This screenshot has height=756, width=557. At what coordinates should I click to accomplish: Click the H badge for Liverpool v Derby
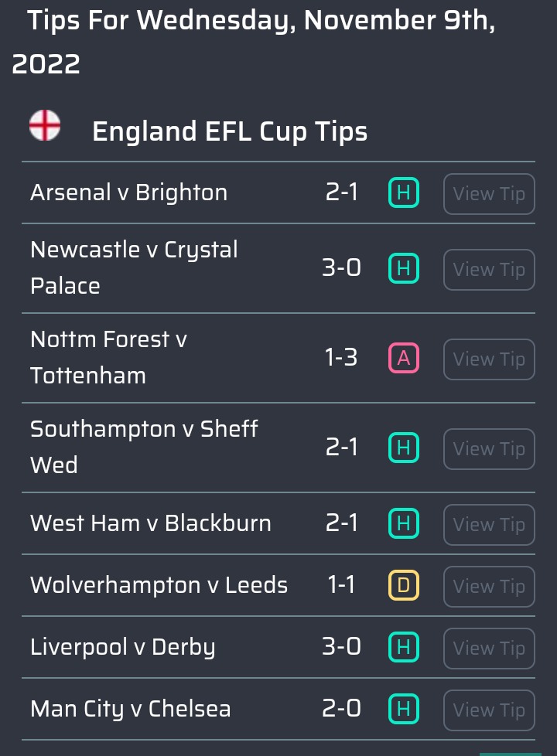tap(404, 647)
